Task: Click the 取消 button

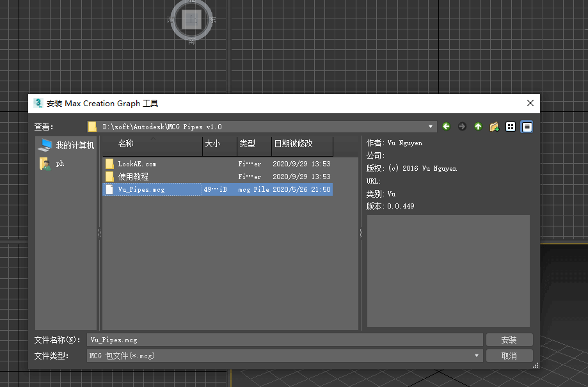Action: point(509,356)
